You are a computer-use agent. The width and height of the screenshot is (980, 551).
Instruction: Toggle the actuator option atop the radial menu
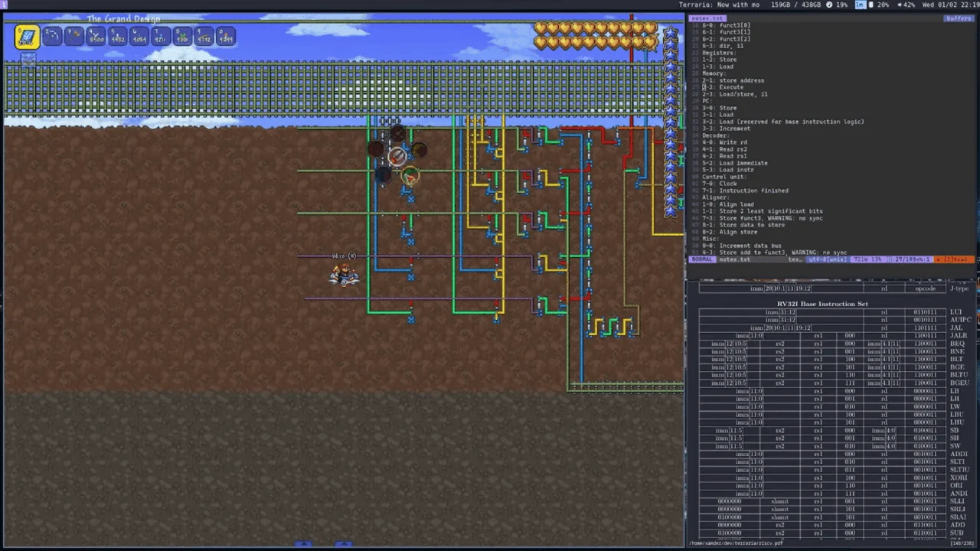pos(397,134)
